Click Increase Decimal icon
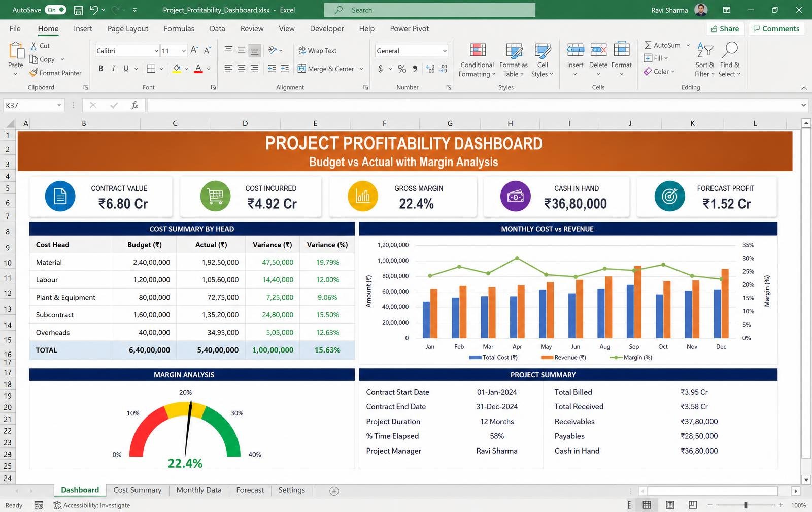Viewport: 812px width, 512px height. [430, 69]
